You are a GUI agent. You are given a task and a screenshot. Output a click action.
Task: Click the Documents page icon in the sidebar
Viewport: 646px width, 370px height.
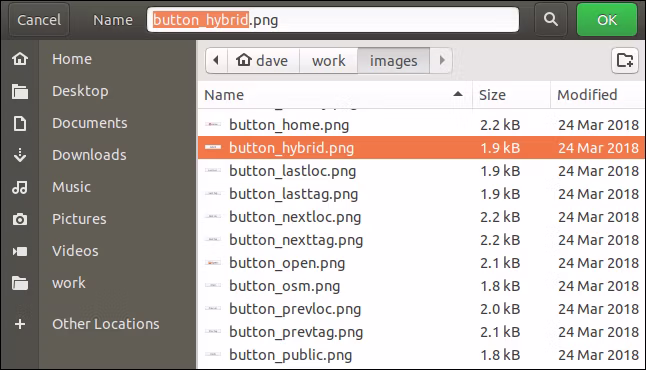pos(20,123)
